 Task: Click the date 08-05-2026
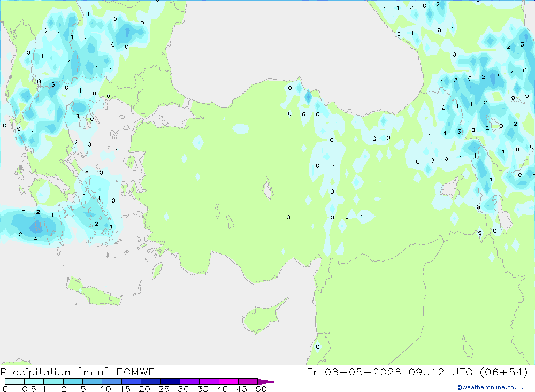[363, 372]
